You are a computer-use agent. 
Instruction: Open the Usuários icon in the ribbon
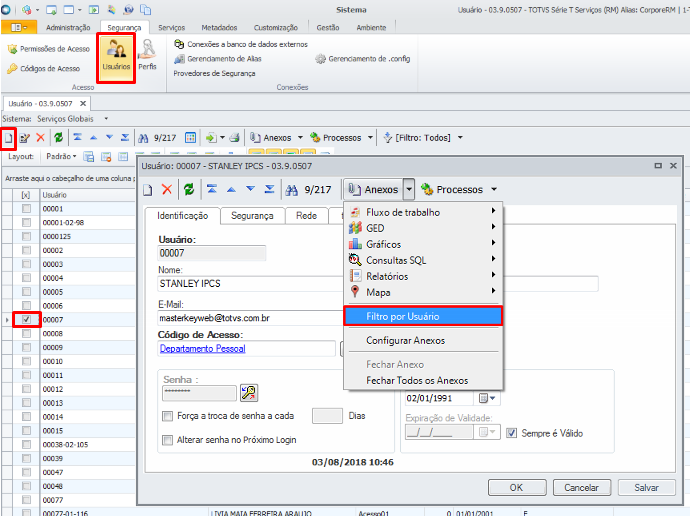tap(116, 58)
